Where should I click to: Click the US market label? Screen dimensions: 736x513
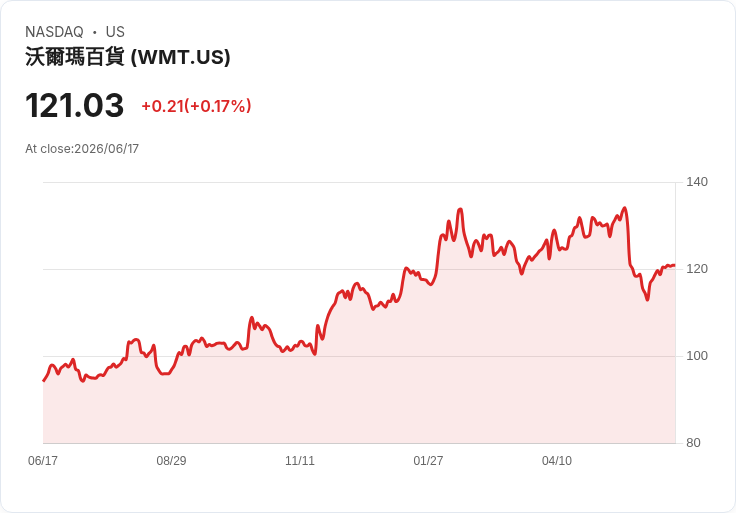point(115,32)
